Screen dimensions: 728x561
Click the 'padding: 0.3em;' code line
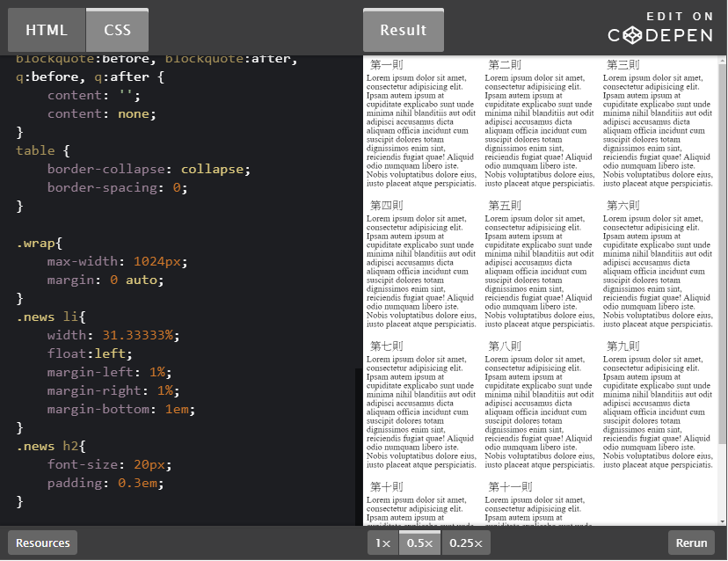pos(106,483)
